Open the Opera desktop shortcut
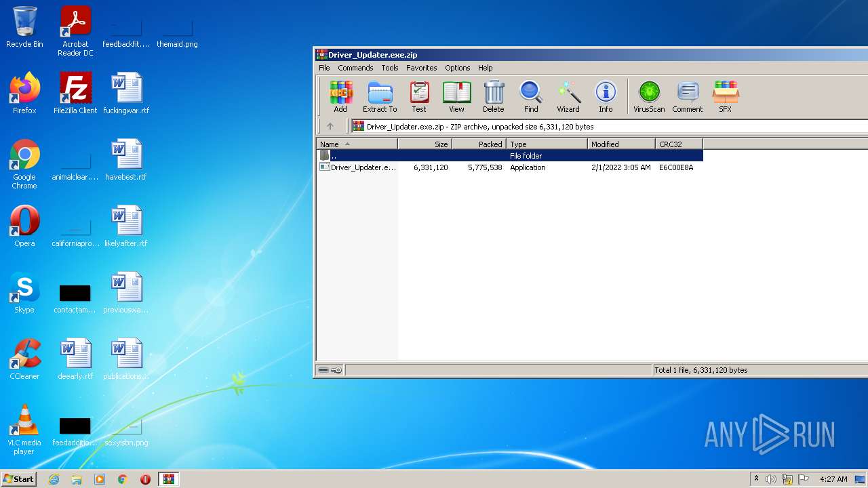The height and width of the screenshot is (488, 868). [24, 226]
